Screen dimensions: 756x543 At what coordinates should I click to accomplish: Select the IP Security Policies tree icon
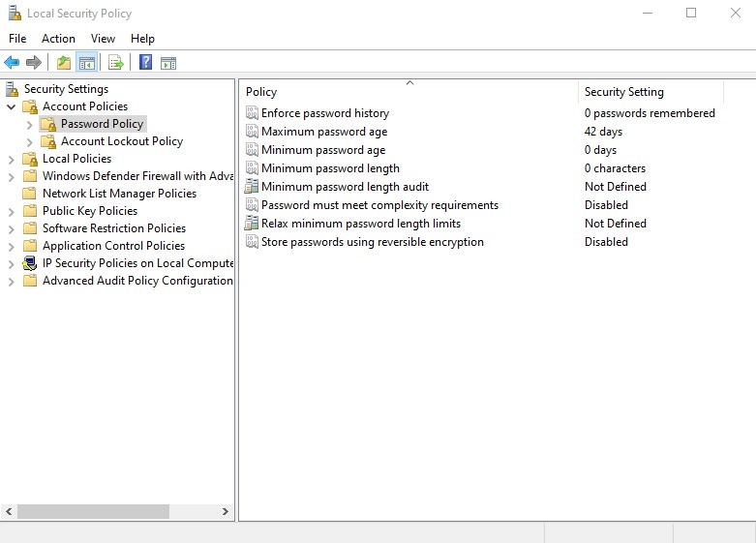30,263
